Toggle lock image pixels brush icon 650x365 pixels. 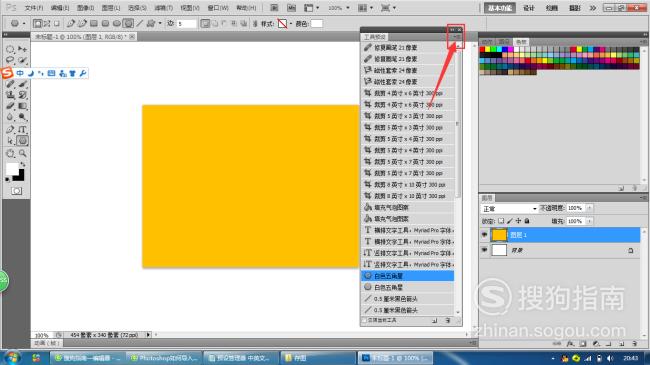510,221
